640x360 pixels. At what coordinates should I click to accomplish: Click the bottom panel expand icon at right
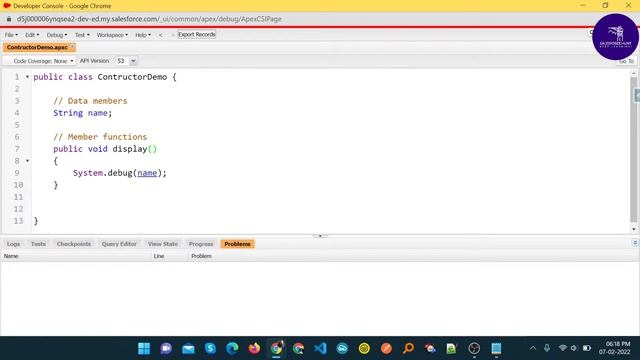click(x=635, y=243)
